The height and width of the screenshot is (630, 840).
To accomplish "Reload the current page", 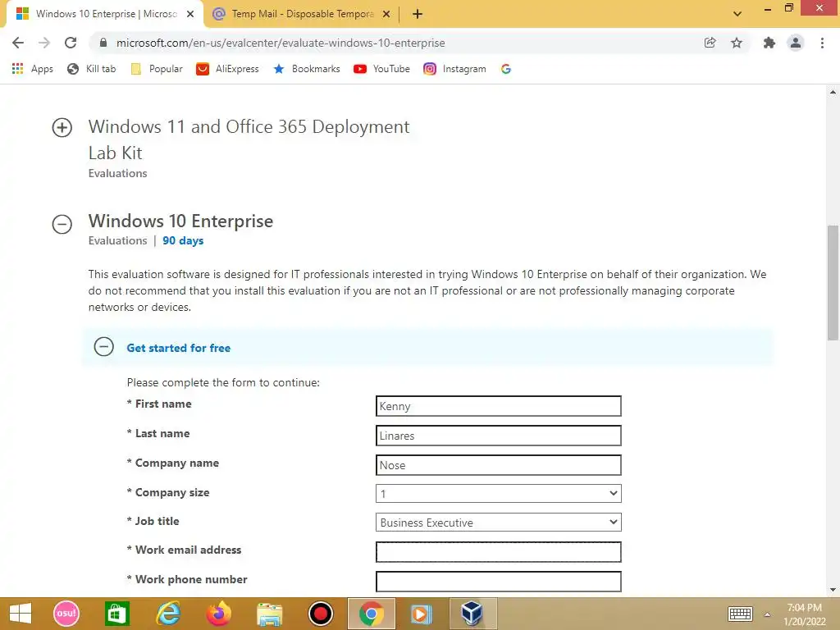I will (71, 43).
